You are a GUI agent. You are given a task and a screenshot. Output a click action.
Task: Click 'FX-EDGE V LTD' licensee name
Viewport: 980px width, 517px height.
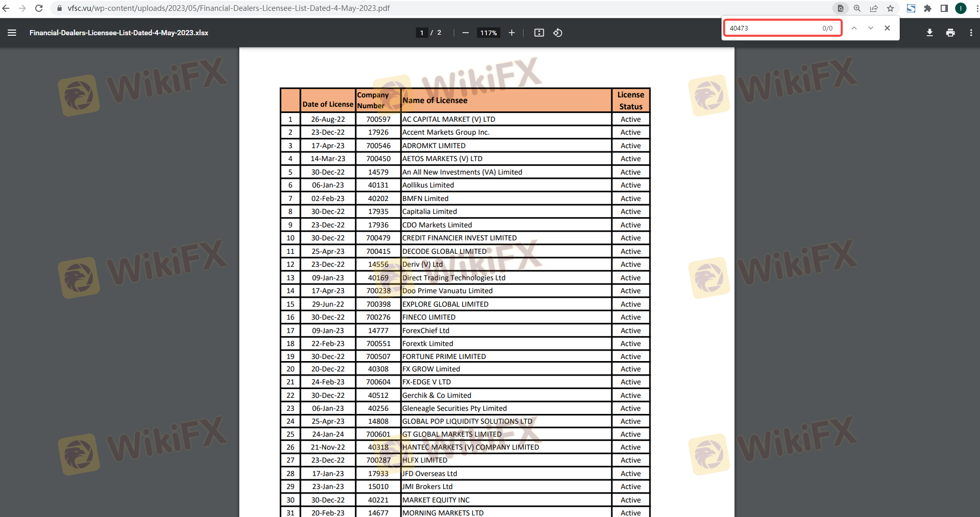click(x=426, y=382)
